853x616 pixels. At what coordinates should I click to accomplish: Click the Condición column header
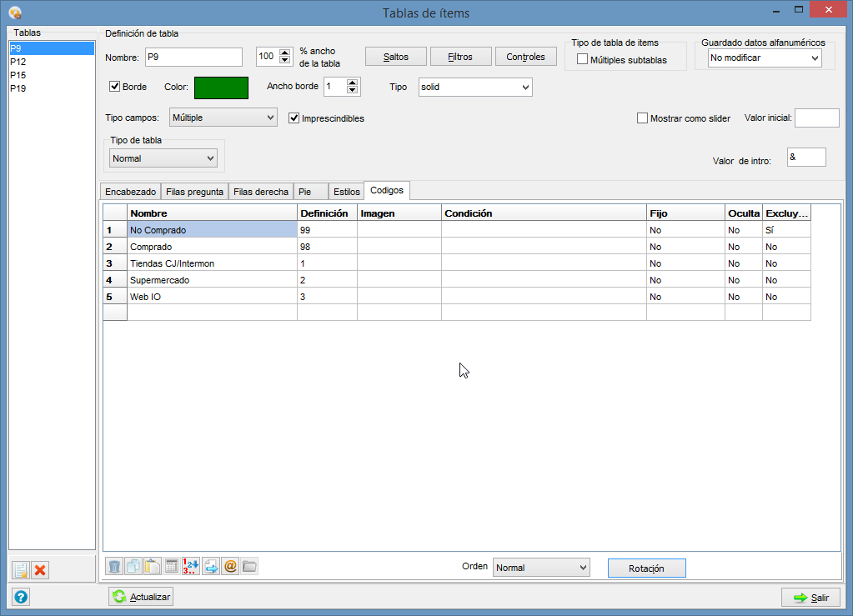[544, 213]
